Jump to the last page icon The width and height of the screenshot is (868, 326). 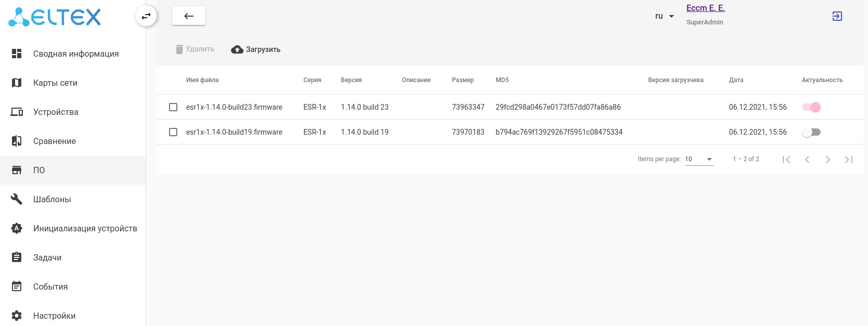(x=848, y=160)
